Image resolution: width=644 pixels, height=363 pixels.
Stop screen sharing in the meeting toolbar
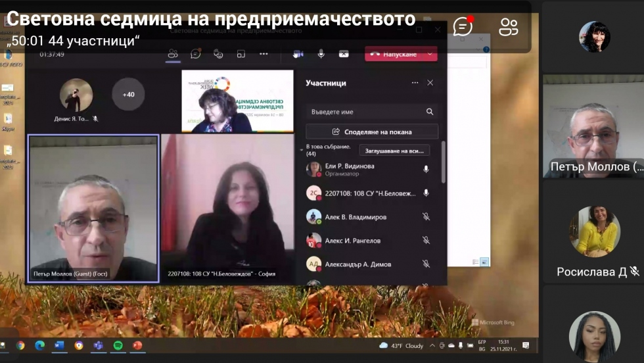click(344, 54)
